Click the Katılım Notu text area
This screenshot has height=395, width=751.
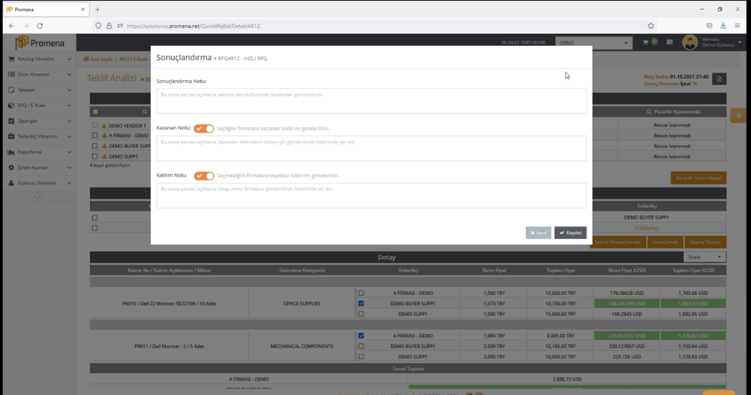click(x=371, y=195)
